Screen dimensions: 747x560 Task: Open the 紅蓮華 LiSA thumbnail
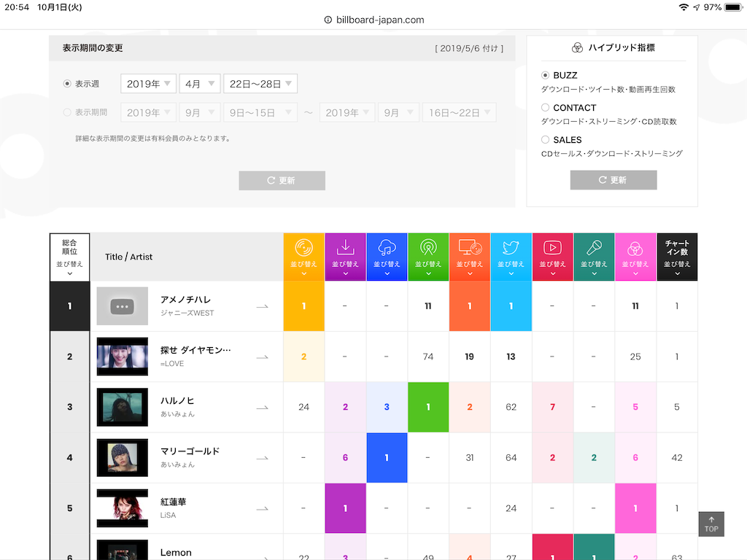tap(123, 508)
